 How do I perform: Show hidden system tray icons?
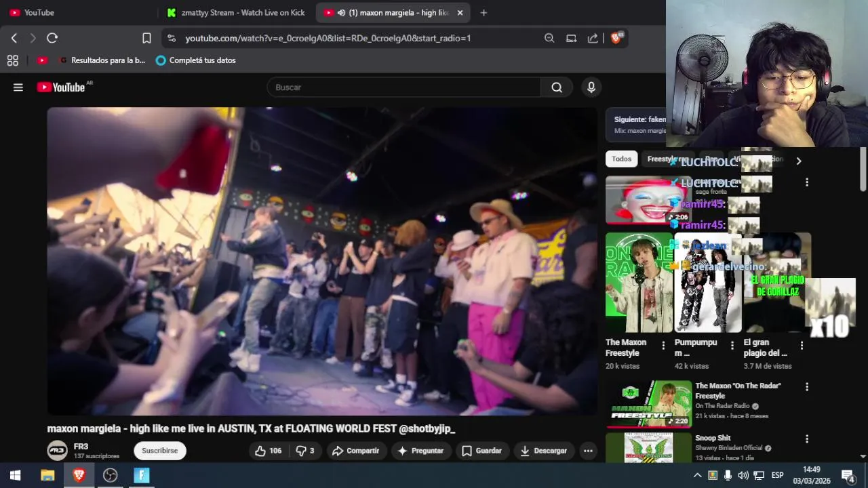pos(696,475)
